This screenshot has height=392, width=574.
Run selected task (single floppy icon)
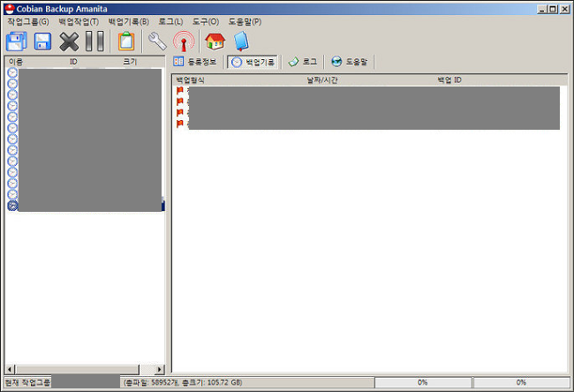click(x=42, y=41)
